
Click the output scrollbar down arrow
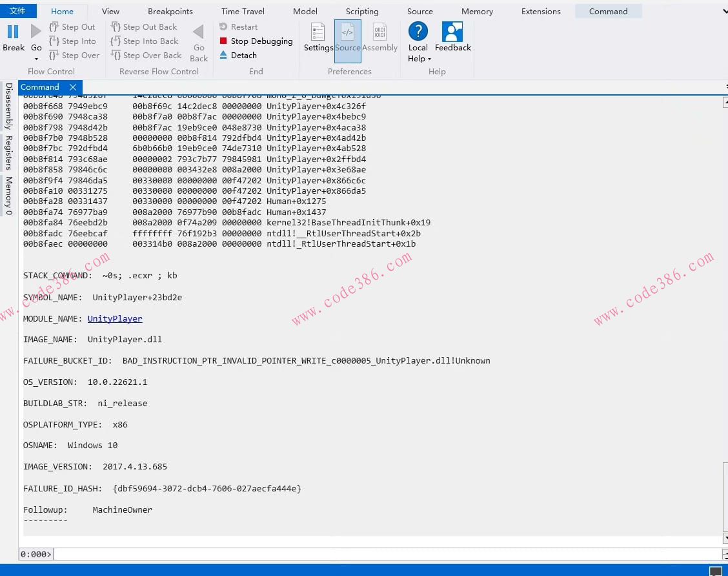725,539
